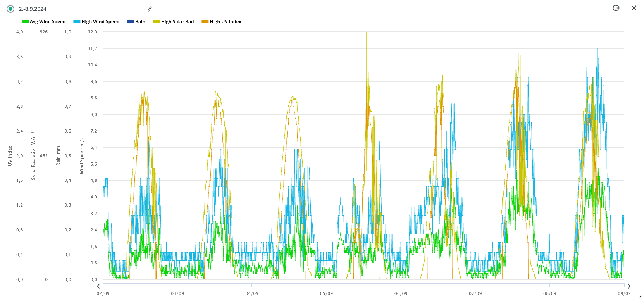This screenshot has width=644, height=300.
Task: Click the Rain mm axis title
Action: pyautogui.click(x=58, y=155)
